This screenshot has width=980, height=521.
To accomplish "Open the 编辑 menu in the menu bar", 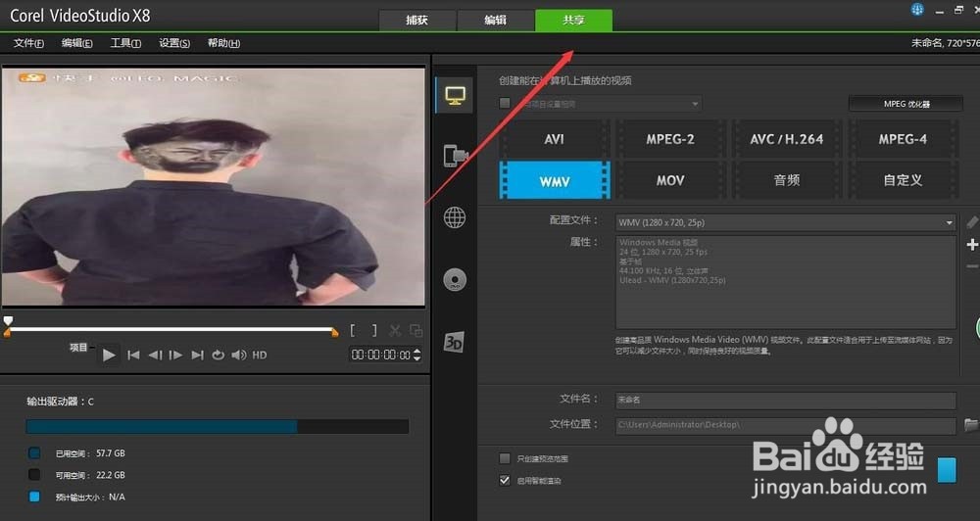I will [x=76, y=43].
